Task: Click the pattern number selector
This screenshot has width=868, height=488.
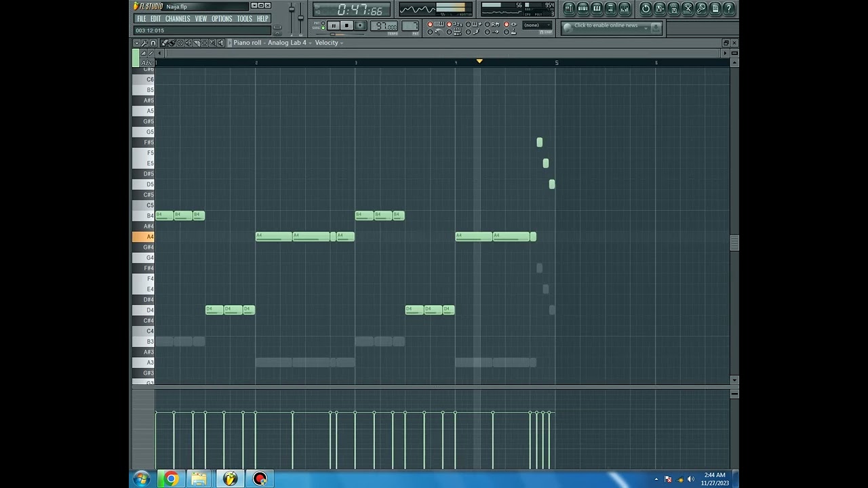Action: click(x=410, y=26)
